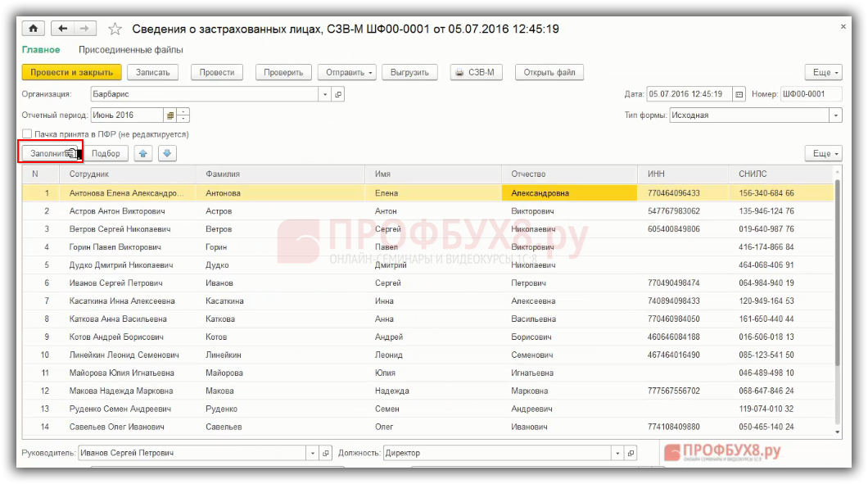Image resolution: width=868 pixels, height=484 pixels.
Task: Move row down with blue arrow
Action: pos(167,153)
